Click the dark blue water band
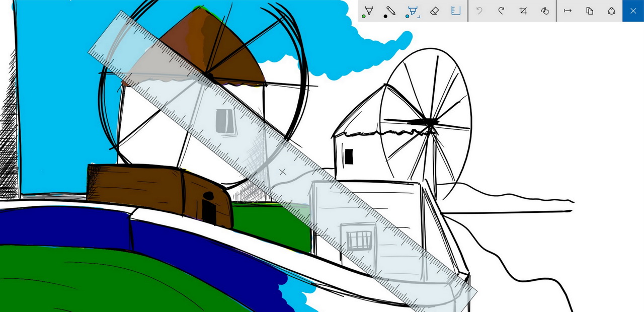 (65, 226)
